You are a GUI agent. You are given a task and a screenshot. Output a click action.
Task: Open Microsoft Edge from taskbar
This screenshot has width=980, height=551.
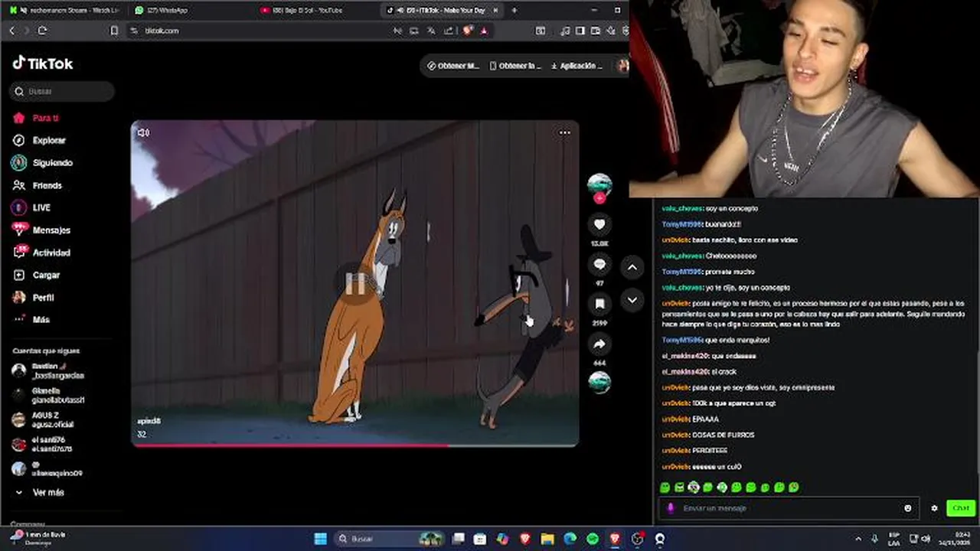pos(570,539)
